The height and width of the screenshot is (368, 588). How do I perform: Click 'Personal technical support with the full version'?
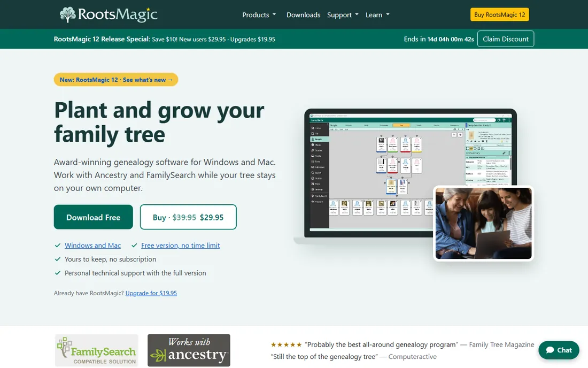point(135,273)
